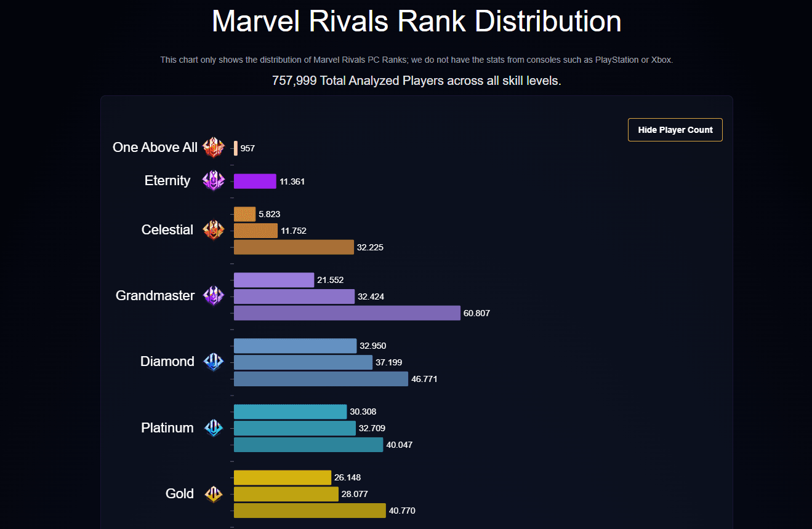The width and height of the screenshot is (812, 529).
Task: Click the One Above All rank icon
Action: 214,148
